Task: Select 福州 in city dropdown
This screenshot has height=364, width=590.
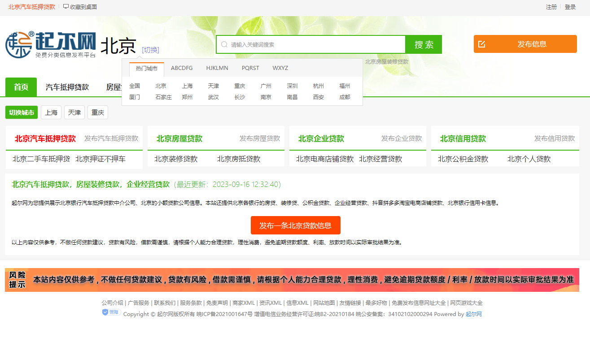Action: click(x=345, y=86)
